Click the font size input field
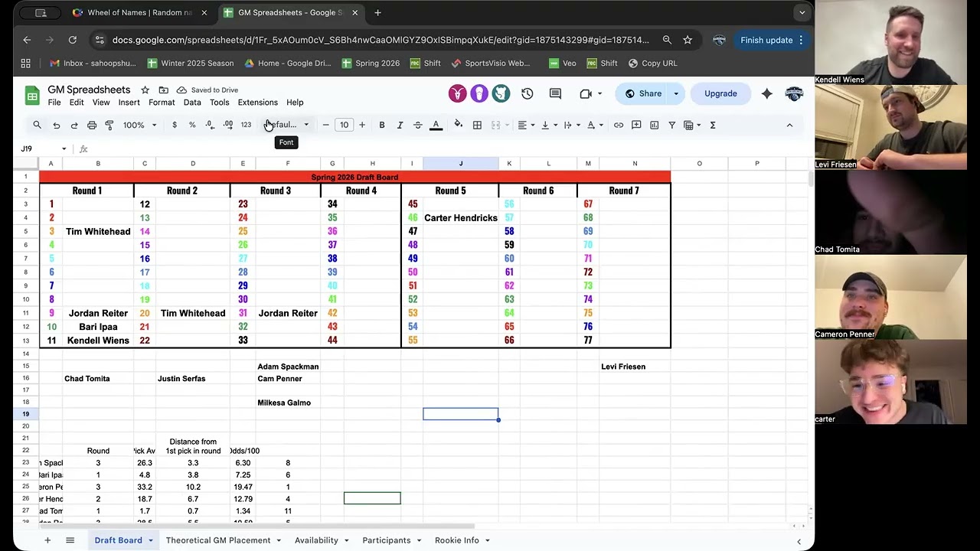Image resolution: width=980 pixels, height=551 pixels. [x=344, y=125]
